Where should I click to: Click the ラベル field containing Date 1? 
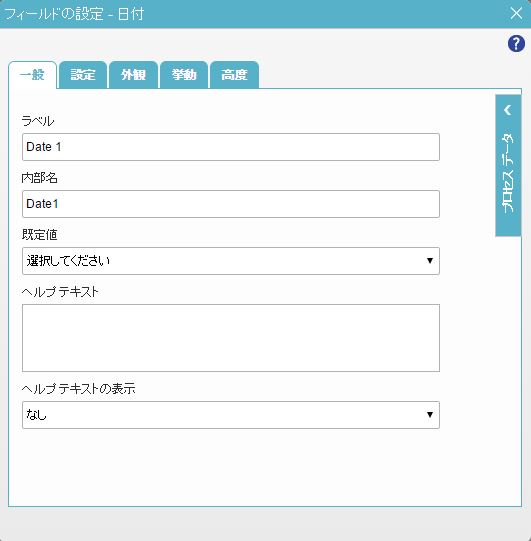[x=231, y=147]
